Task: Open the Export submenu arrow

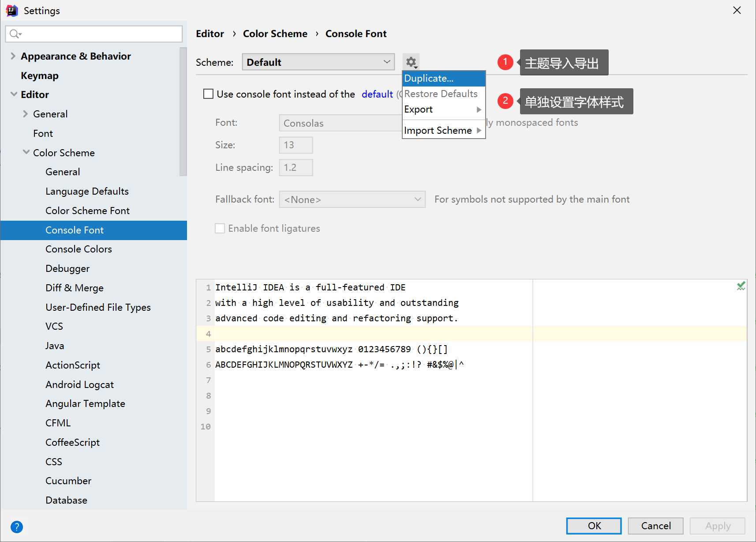Action: (x=479, y=109)
